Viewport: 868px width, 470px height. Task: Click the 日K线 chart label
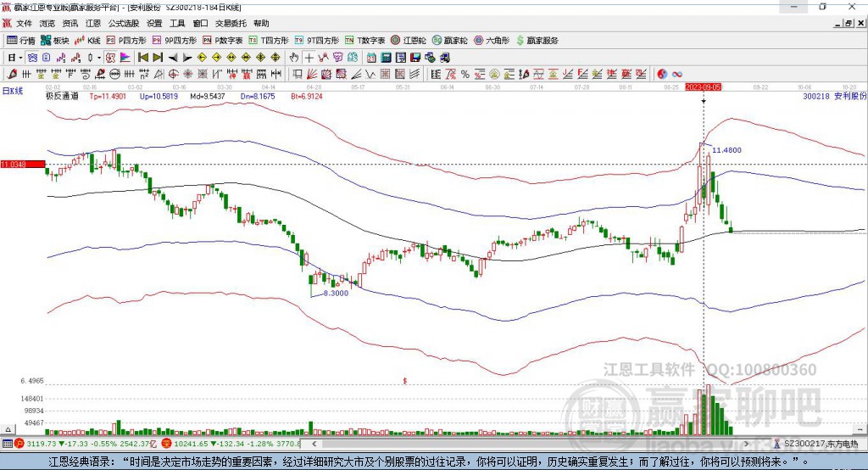click(x=13, y=91)
